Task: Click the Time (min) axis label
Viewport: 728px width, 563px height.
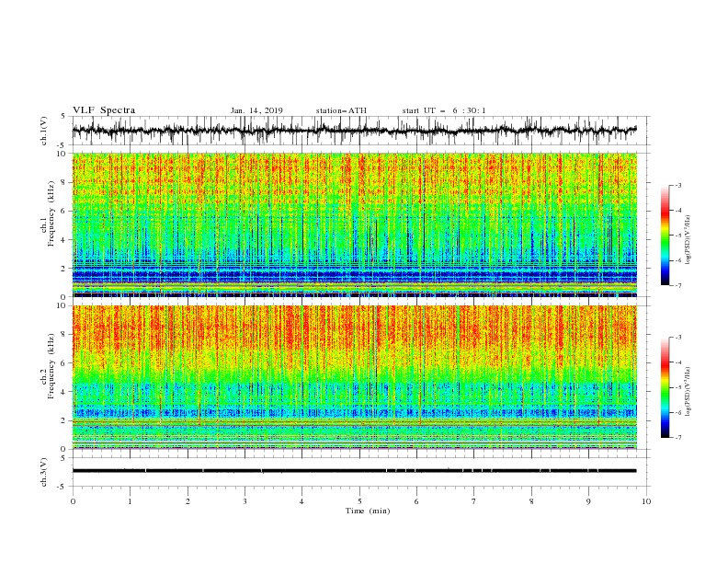Action: coord(368,511)
